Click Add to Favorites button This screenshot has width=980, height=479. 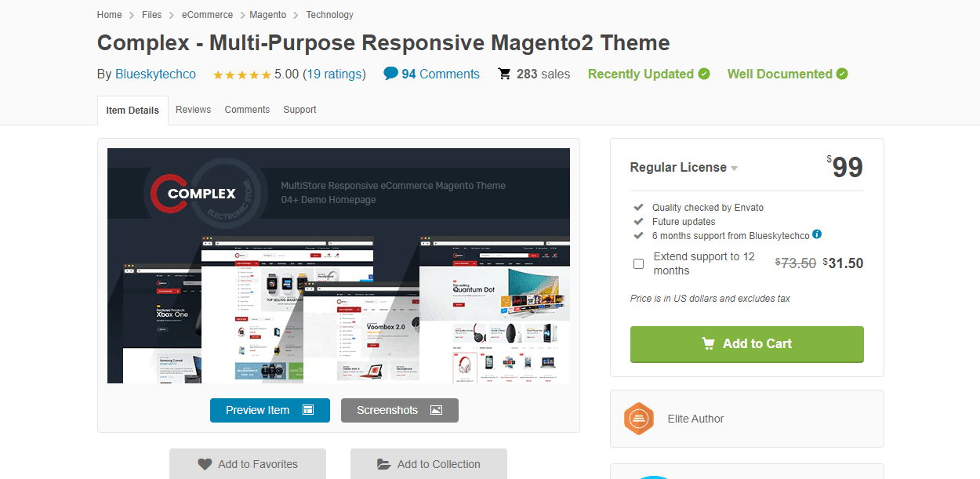[x=248, y=463]
